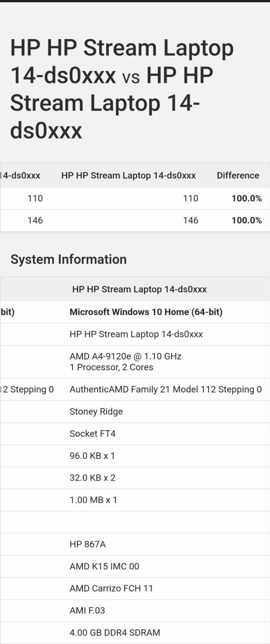This screenshot has height=644, width=270.
Task: Select the AMI F.03 BIOS entry
Action: tap(87, 611)
